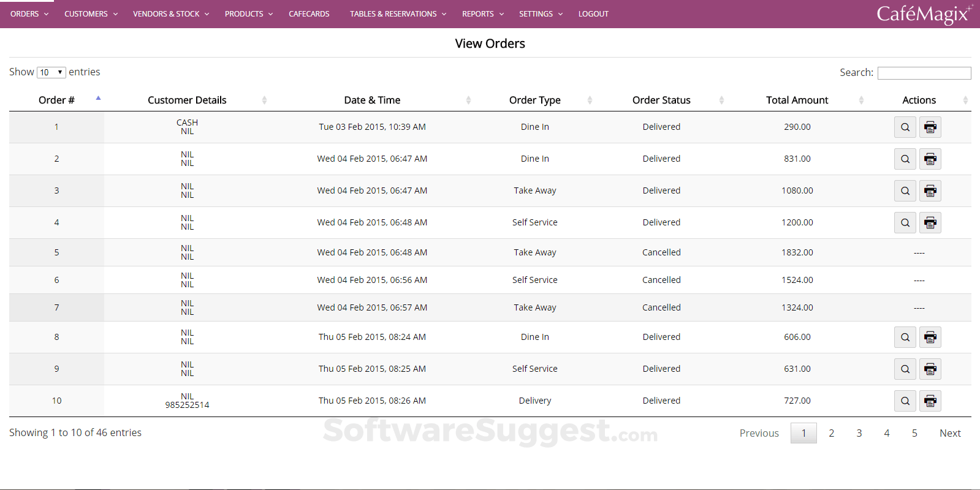Jump to page 3 of orders

pyautogui.click(x=859, y=433)
